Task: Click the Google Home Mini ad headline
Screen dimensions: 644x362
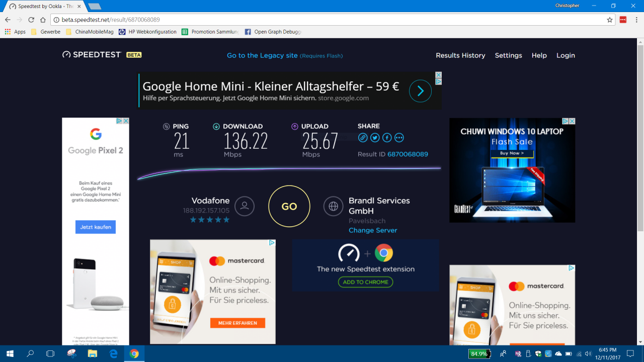Action: click(271, 86)
